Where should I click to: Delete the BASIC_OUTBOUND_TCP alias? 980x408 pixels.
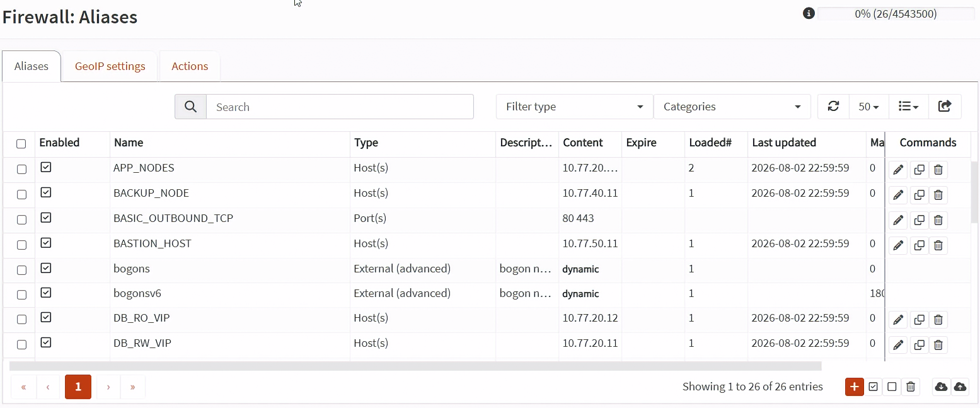coord(938,220)
